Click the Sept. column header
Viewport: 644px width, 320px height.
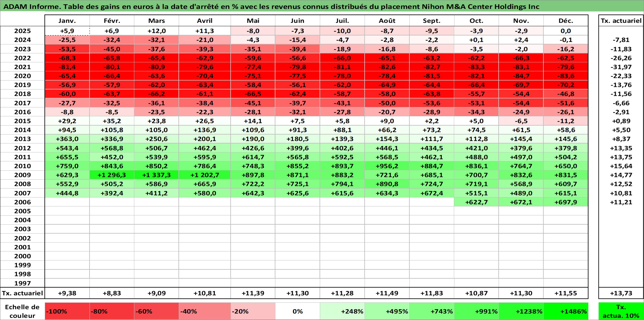pos(432,21)
